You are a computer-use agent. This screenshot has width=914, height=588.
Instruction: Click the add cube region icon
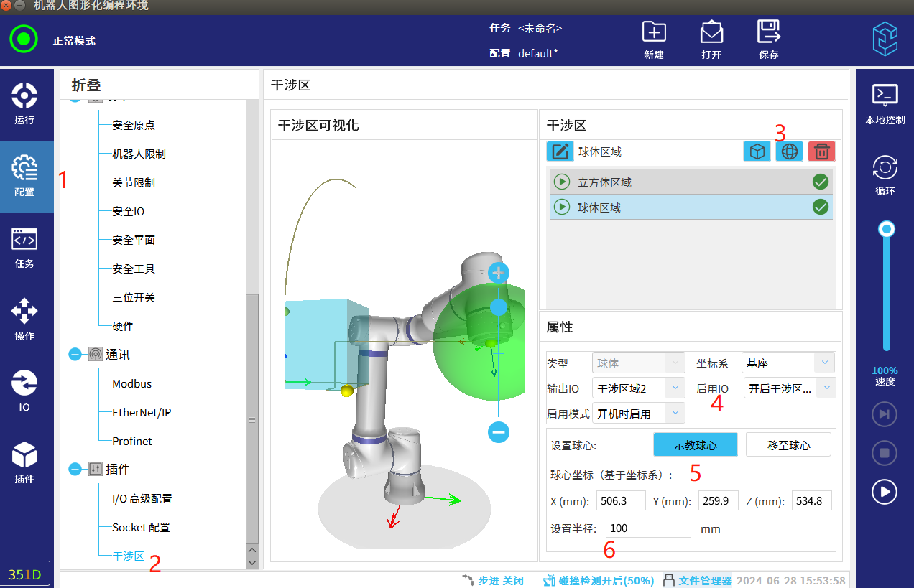(756, 151)
